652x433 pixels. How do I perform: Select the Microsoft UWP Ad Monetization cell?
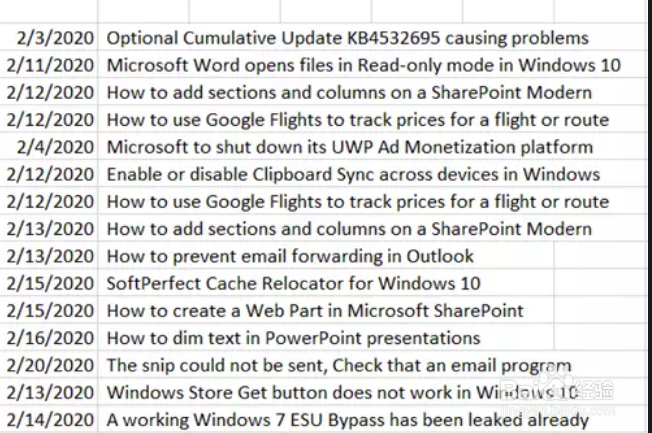point(349,147)
